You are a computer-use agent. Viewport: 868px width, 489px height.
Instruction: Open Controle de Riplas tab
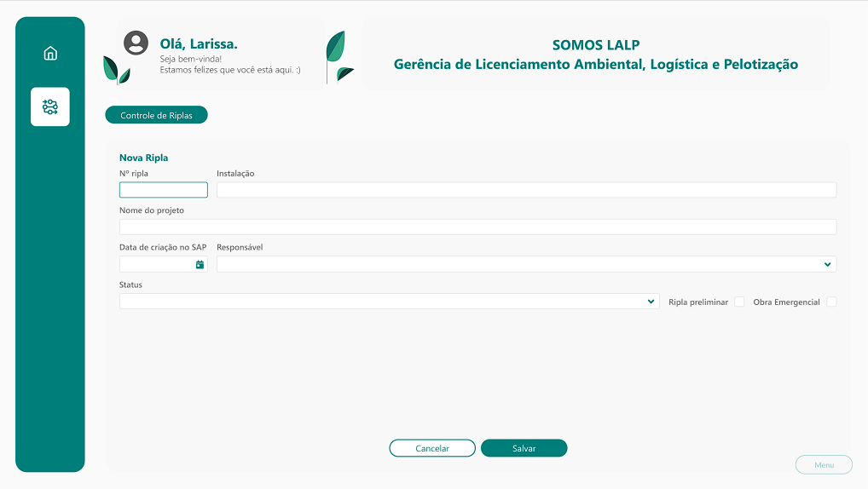(157, 115)
